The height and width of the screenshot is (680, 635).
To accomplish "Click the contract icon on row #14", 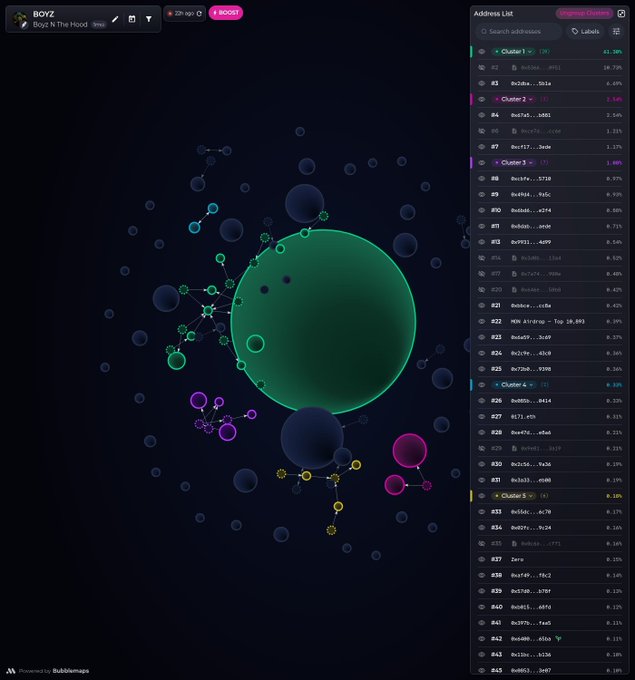I will point(514,258).
